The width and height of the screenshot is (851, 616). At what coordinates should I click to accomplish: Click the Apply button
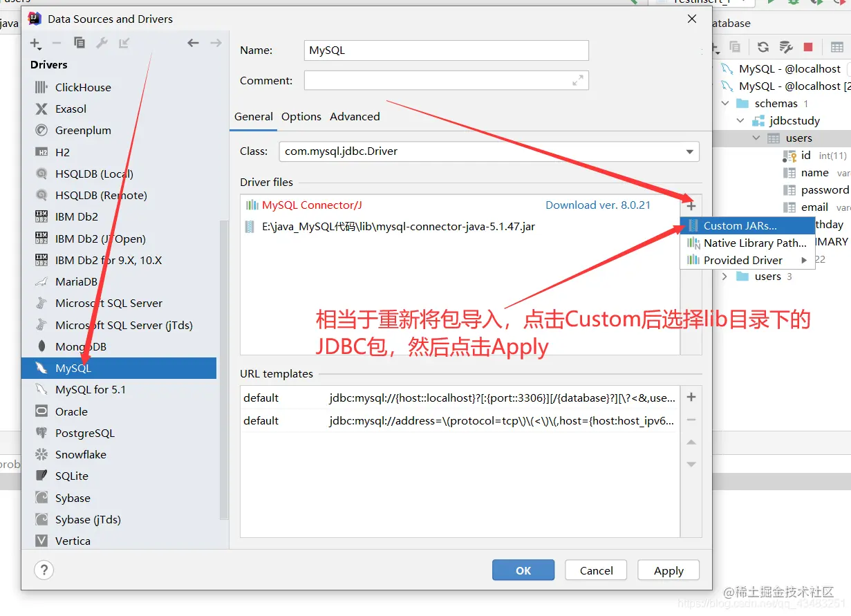point(668,570)
